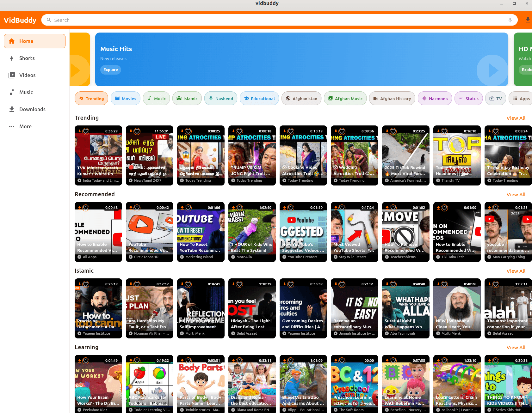Toggle heart on 'How to Remove Recommended' TeachProblems card

click(393, 208)
